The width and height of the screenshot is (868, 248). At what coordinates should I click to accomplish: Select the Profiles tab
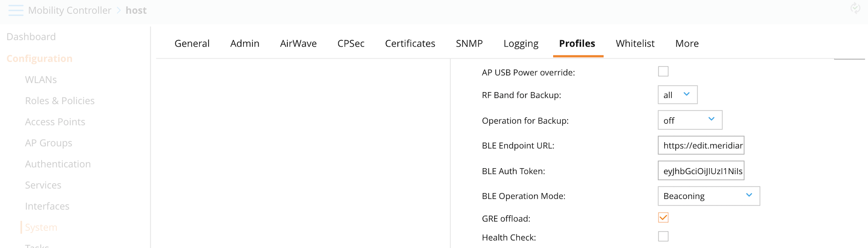point(577,43)
